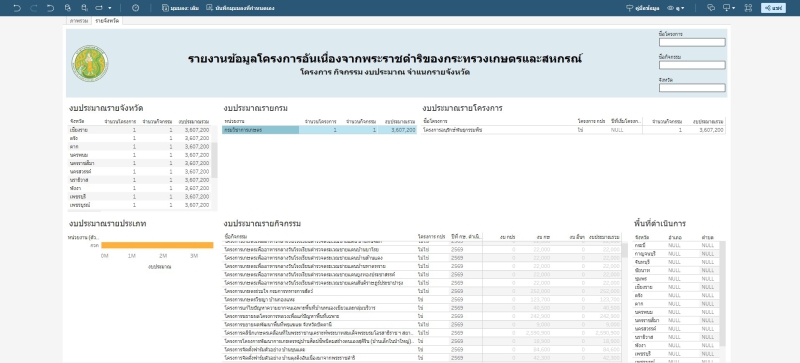Click the orange budget bar in the chart
800x363 pixels.
pyautogui.click(x=157, y=245)
